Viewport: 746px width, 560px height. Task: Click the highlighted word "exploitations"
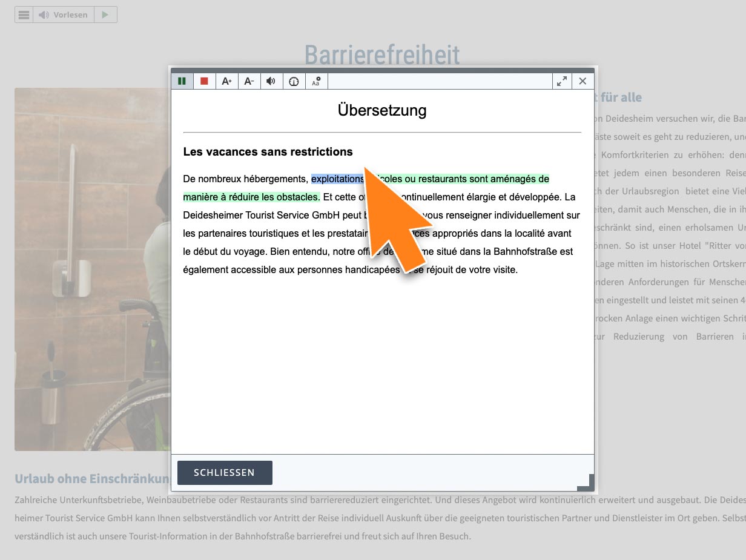[337, 179]
